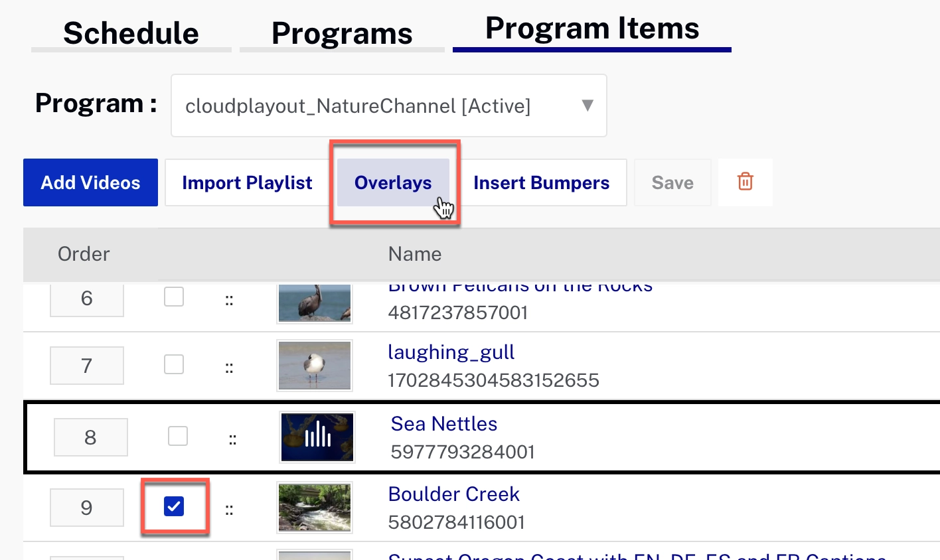
Task: Uncheck the Boulder Creek checkbox
Action: 175,506
